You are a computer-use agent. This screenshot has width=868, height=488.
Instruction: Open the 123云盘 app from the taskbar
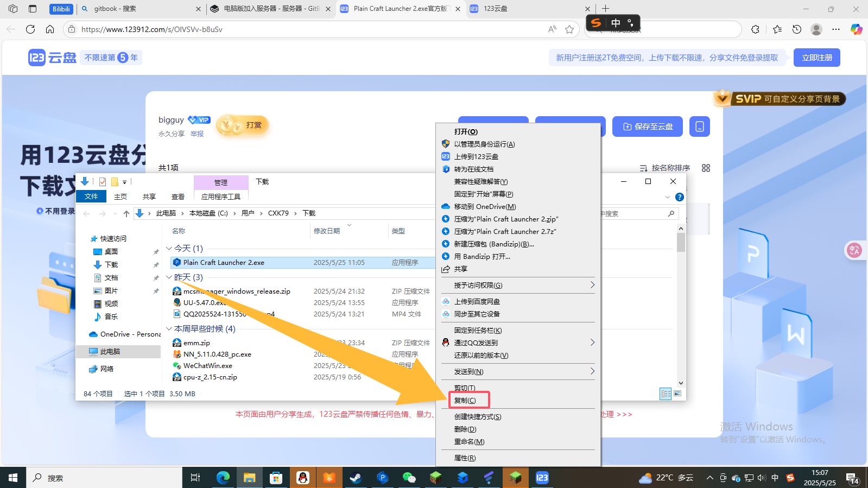(542, 478)
